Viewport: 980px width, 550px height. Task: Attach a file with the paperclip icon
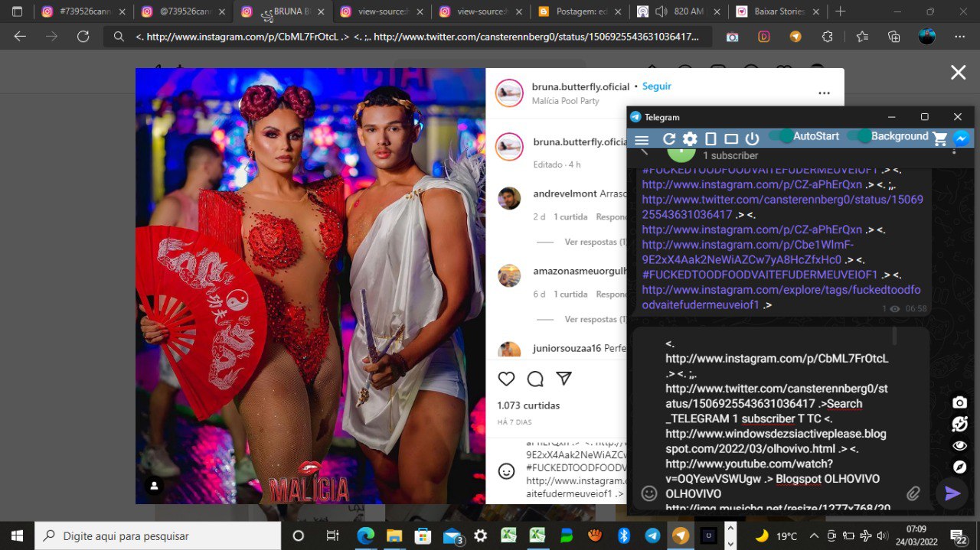click(x=913, y=493)
